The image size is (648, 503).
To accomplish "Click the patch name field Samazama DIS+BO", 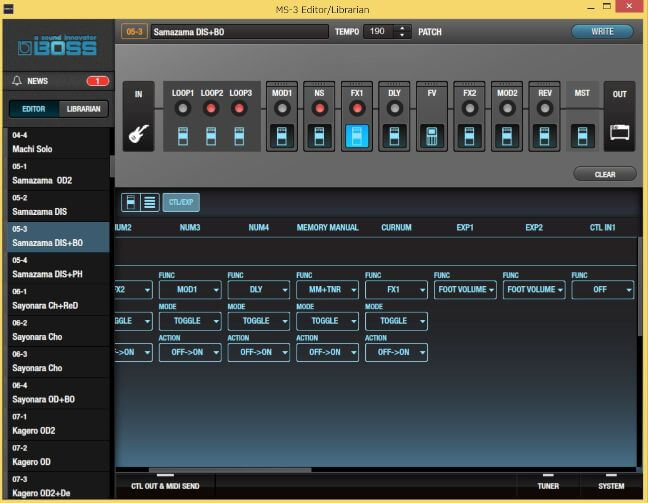I will click(240, 32).
